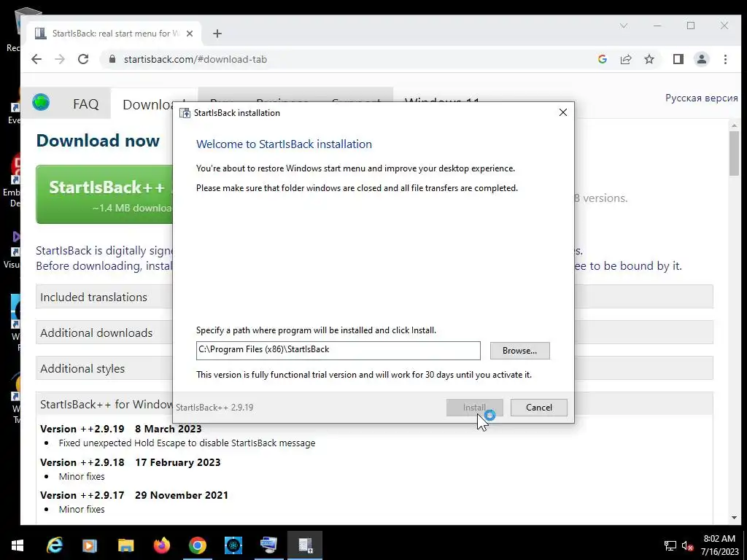Reload the page with the refresh icon

click(x=83, y=59)
